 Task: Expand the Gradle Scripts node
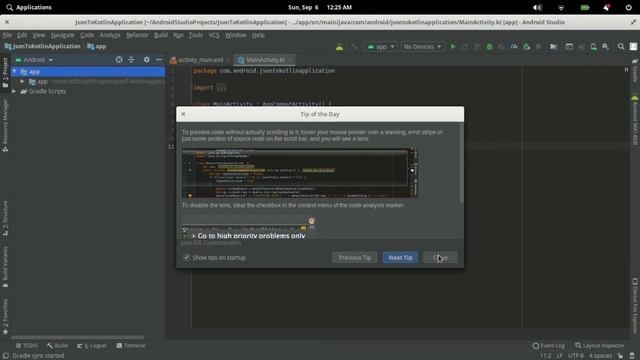[14, 91]
